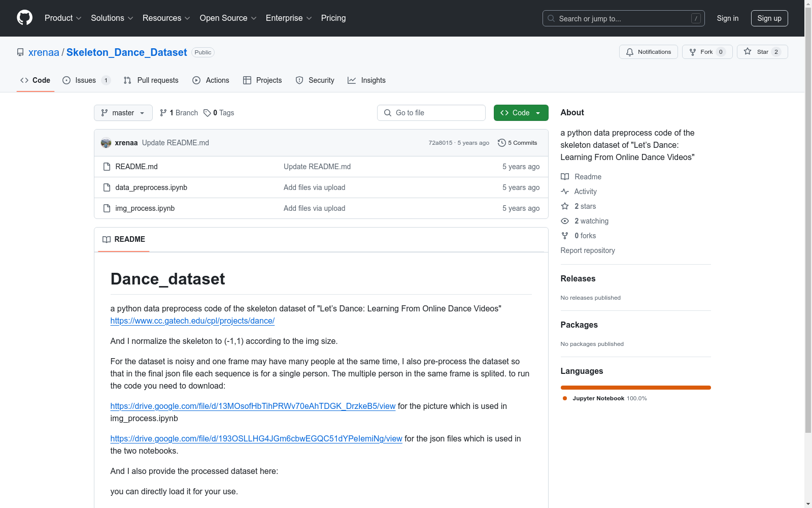The width and height of the screenshot is (812, 508).
Task: Click the star count badge 2
Action: (x=776, y=52)
